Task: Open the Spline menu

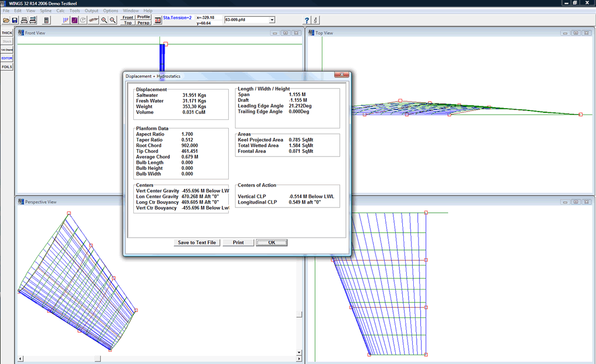Action: click(x=45, y=10)
